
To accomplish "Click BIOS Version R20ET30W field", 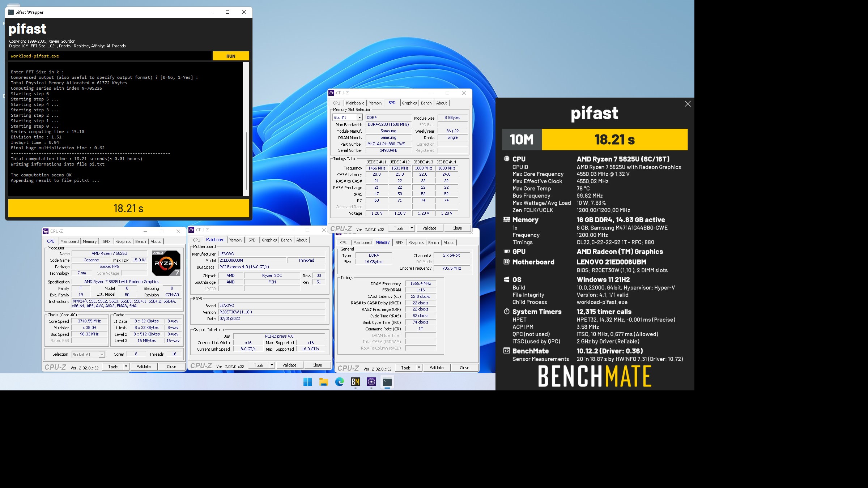I will [272, 312].
